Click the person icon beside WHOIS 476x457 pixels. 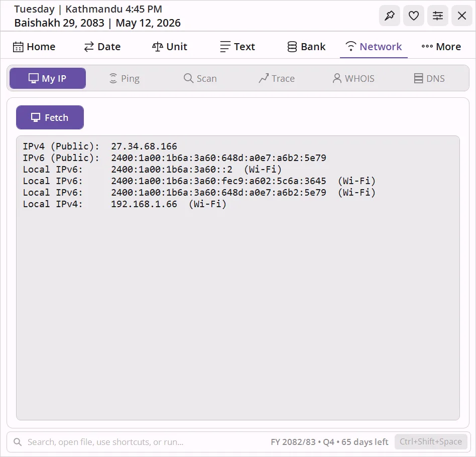pyautogui.click(x=337, y=78)
